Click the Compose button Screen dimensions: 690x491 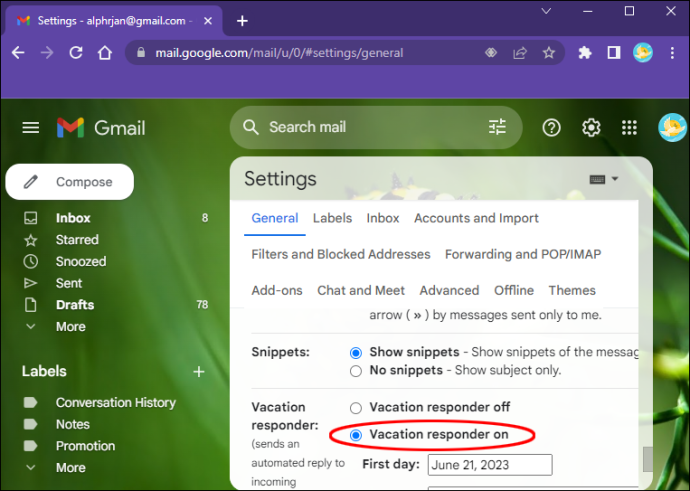70,182
